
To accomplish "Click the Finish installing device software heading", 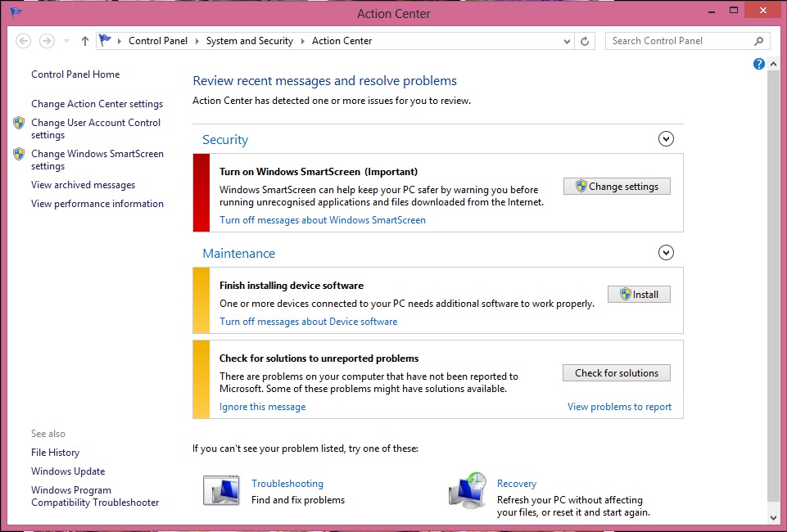I will click(x=292, y=286).
